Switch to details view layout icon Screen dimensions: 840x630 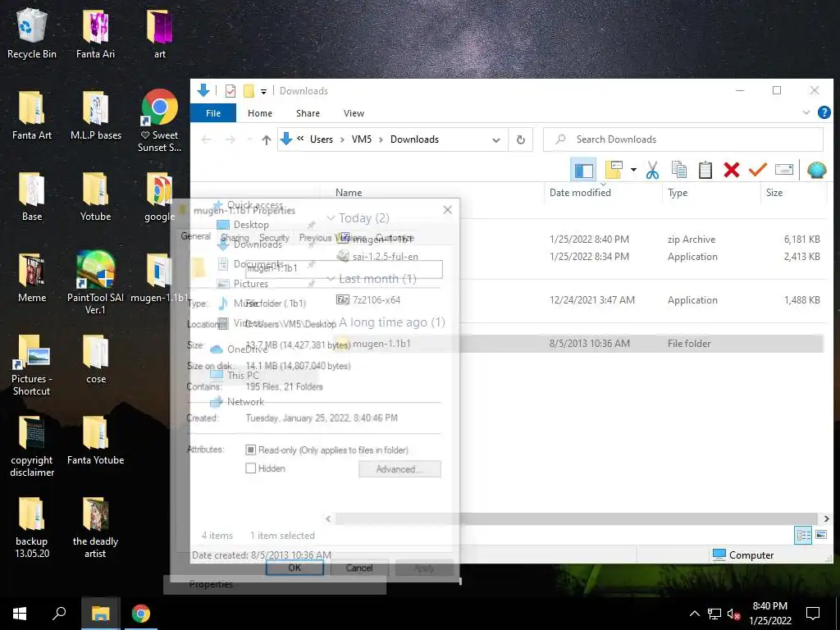click(802, 535)
